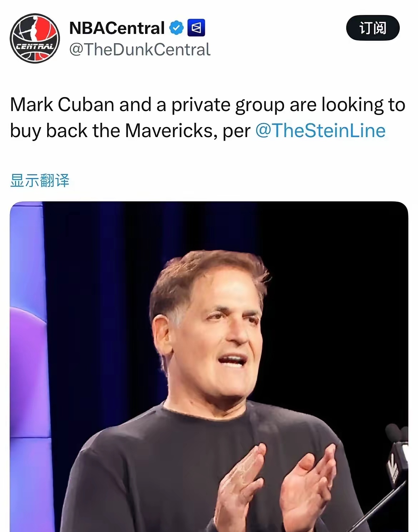Open the NBACentral profile avatar

pyautogui.click(x=35, y=38)
